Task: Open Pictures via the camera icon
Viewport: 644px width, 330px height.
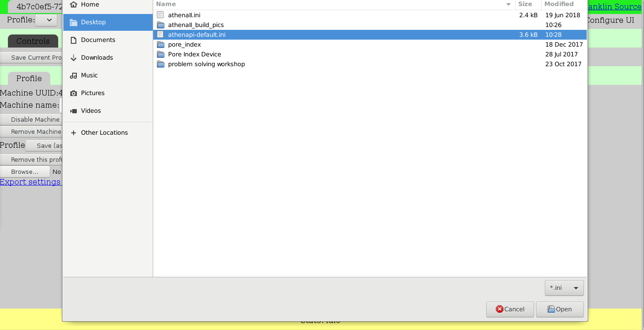Action: (74, 93)
